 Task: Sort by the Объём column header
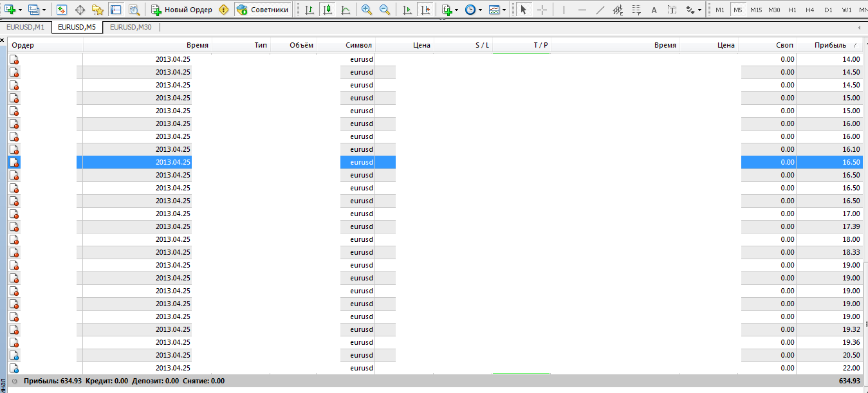293,45
